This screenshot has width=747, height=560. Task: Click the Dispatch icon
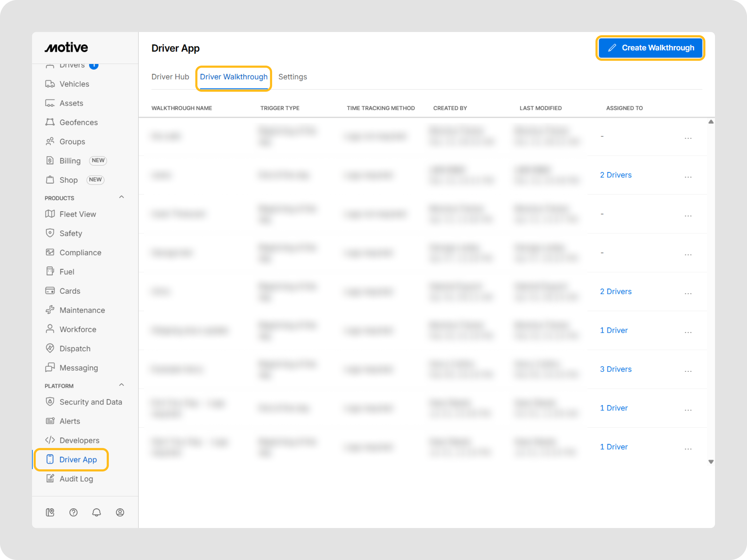point(50,348)
